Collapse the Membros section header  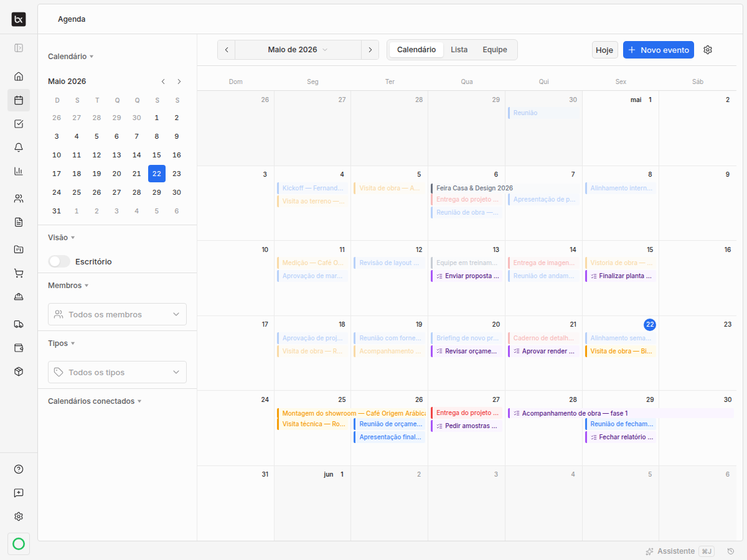pos(68,286)
